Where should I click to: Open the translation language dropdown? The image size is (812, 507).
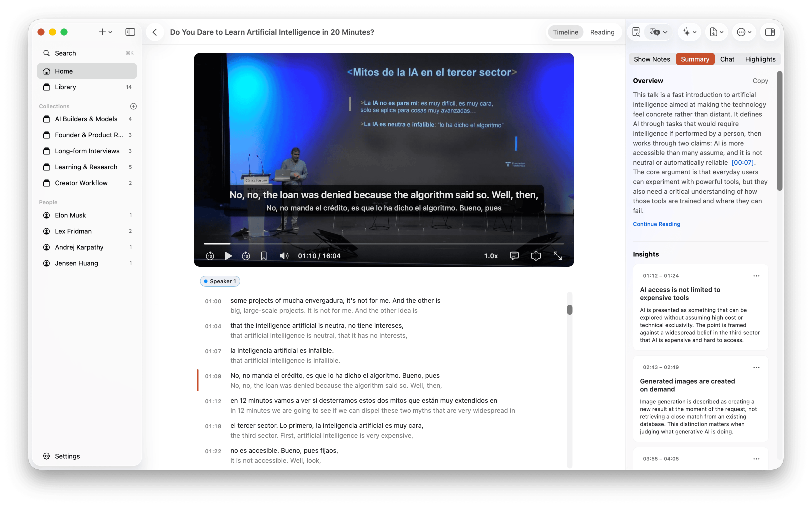pyautogui.click(x=658, y=32)
